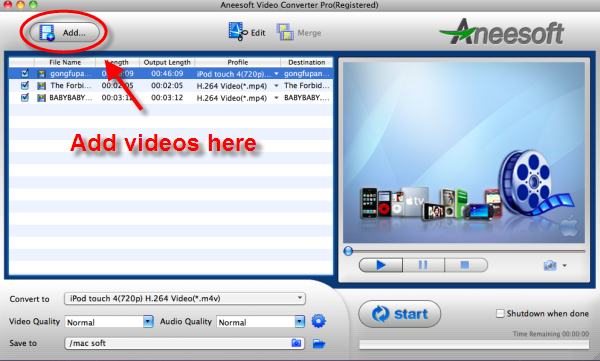Open profile dropdown for The Forbi... row
The width and height of the screenshot is (600, 361).
pos(276,86)
